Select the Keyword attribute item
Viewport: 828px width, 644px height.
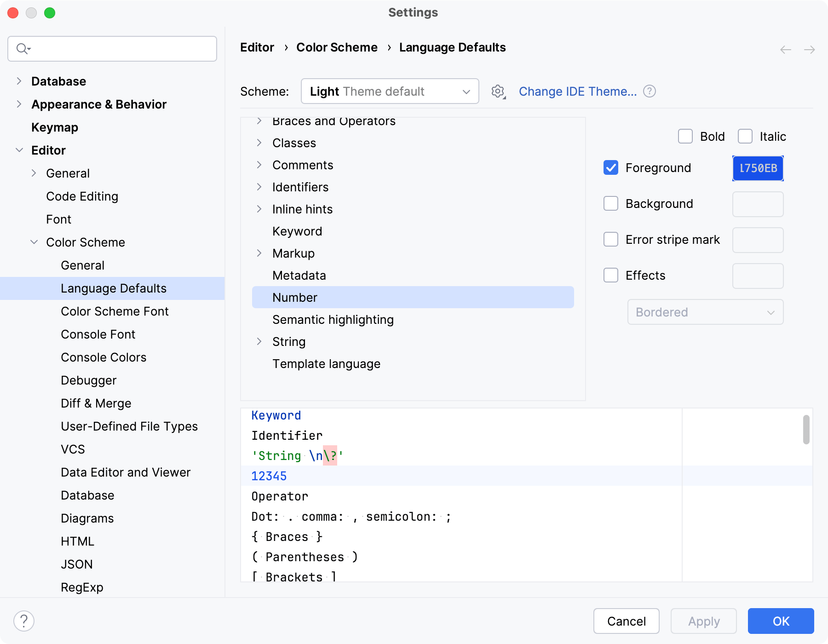(297, 231)
